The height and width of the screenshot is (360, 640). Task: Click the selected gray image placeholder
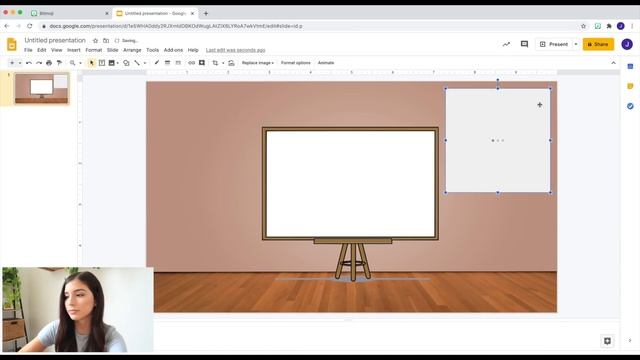click(x=498, y=140)
